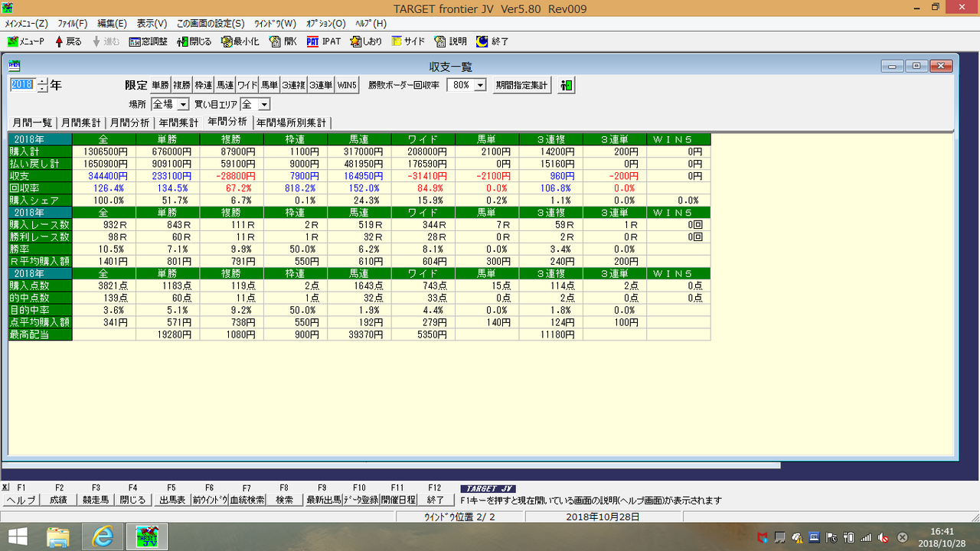
Task: Toggle 3連複 bet type filter
Action: click(293, 86)
